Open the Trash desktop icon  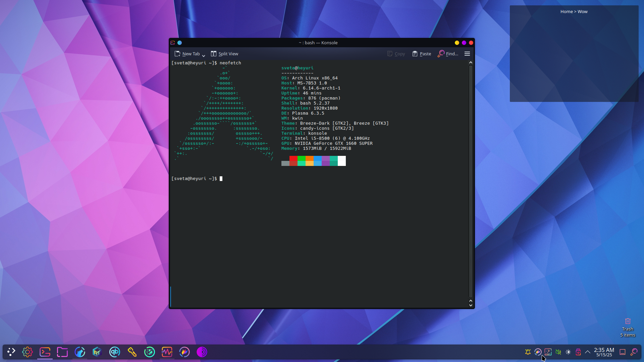pos(628,327)
